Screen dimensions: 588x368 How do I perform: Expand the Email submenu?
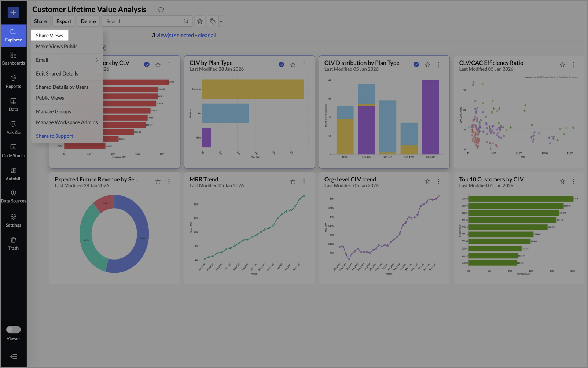[67, 60]
